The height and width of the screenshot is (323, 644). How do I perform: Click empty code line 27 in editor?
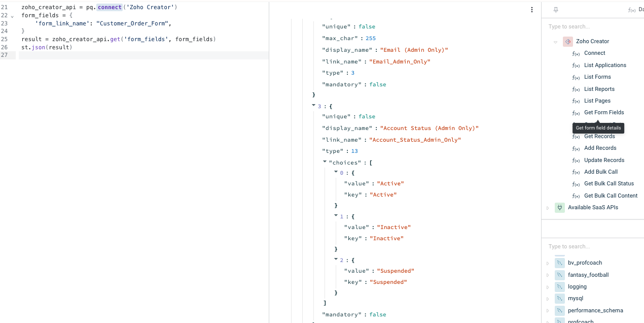coord(144,55)
